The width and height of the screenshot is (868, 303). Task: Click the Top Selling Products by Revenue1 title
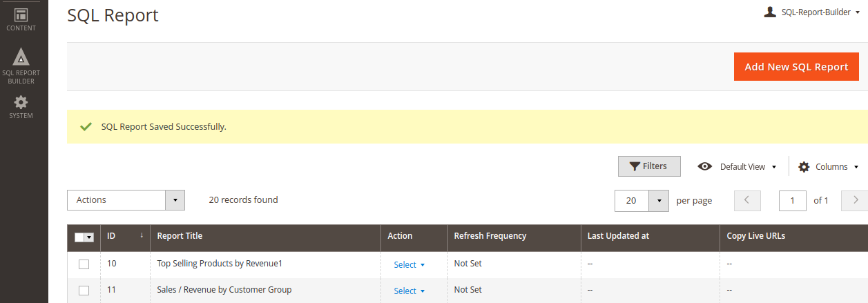tap(220, 264)
